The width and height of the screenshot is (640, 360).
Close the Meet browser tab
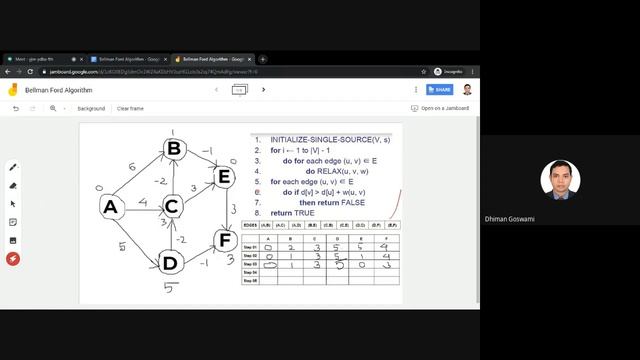click(81, 59)
